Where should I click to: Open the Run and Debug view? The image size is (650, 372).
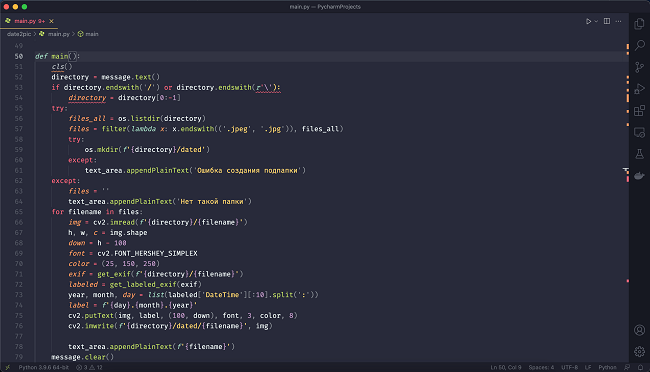pos(639,89)
